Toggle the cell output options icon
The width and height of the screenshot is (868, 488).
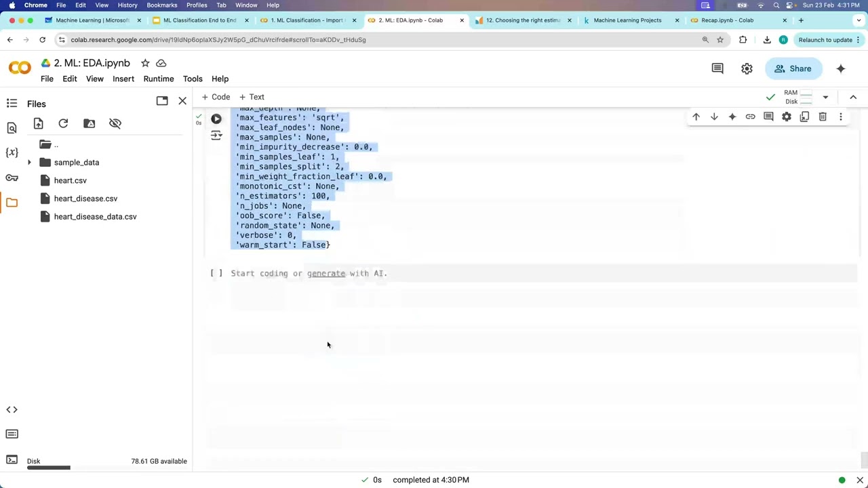216,136
